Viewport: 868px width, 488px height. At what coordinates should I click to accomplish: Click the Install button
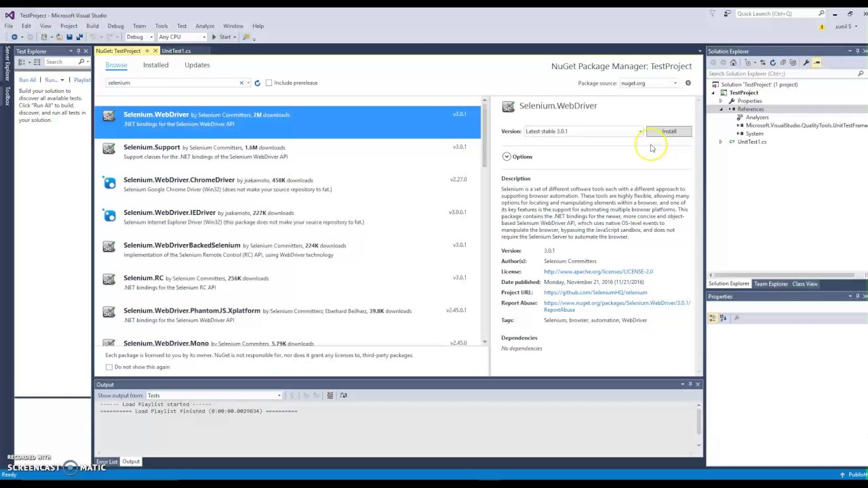(x=669, y=131)
